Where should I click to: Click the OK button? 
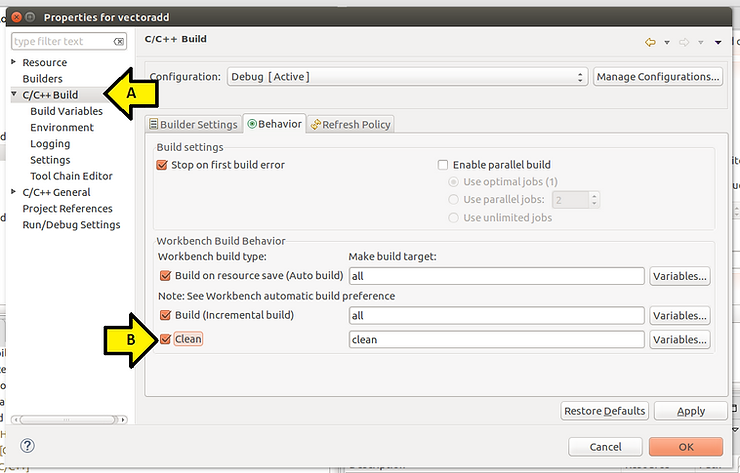[x=686, y=447]
